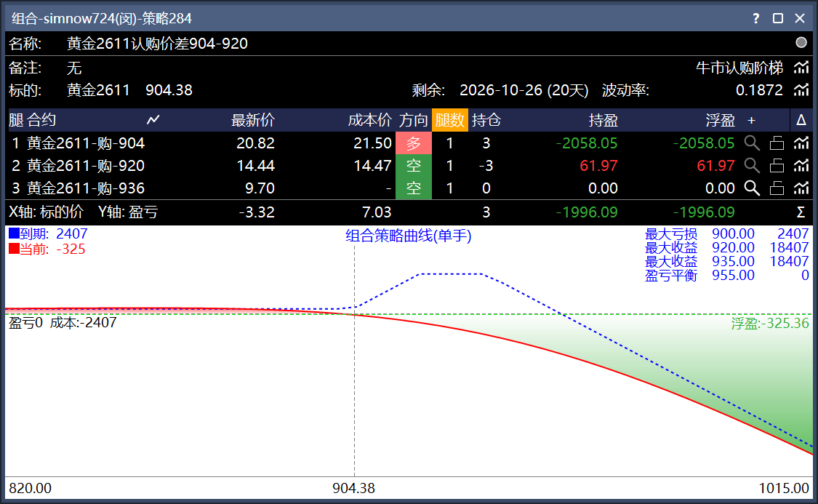The image size is (818, 504).
Task: Lock icon in 黄金2611-购-936 row
Action: point(777,188)
